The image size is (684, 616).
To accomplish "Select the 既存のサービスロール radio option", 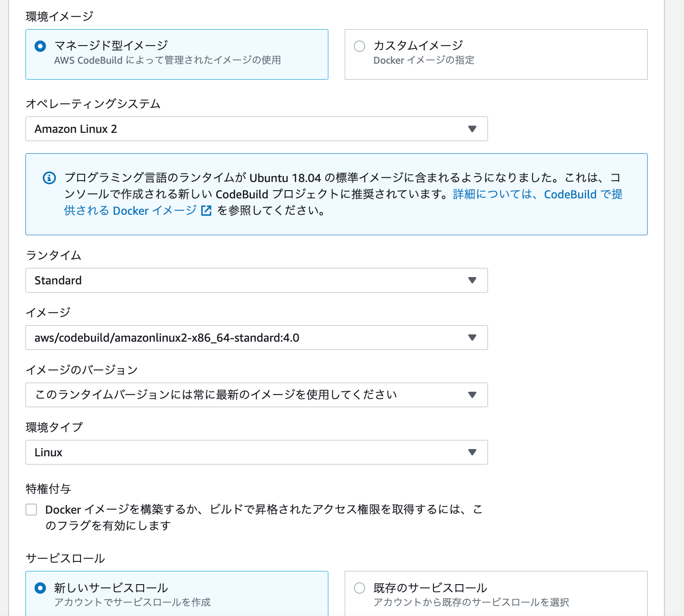I will click(x=359, y=588).
